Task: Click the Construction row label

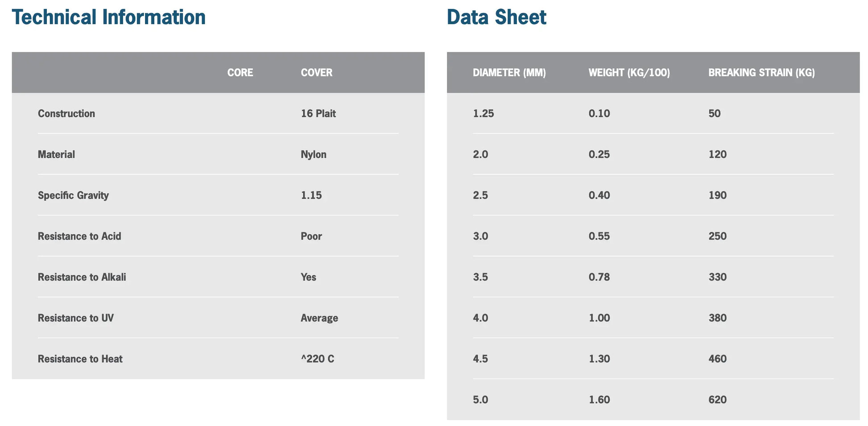Action: coord(66,114)
